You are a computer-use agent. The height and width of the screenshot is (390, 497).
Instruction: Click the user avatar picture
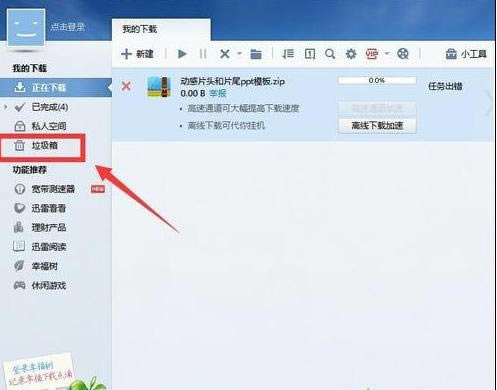26,27
